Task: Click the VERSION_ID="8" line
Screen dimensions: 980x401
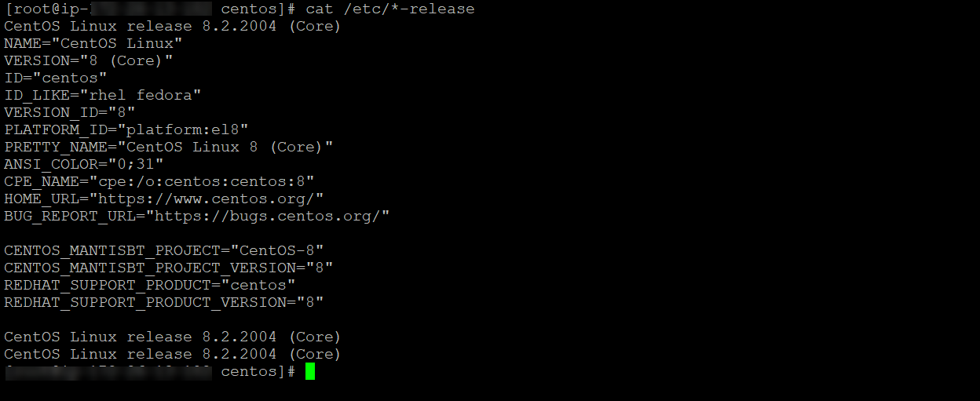Action: [x=70, y=112]
